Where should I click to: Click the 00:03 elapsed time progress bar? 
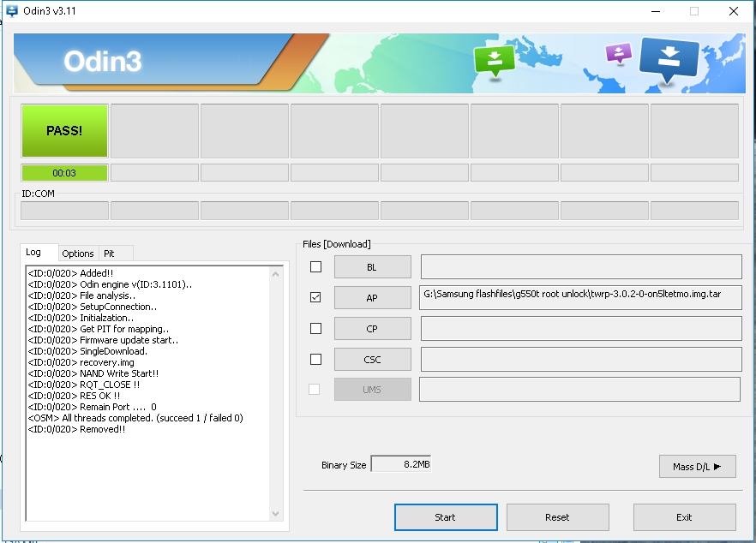[64, 173]
